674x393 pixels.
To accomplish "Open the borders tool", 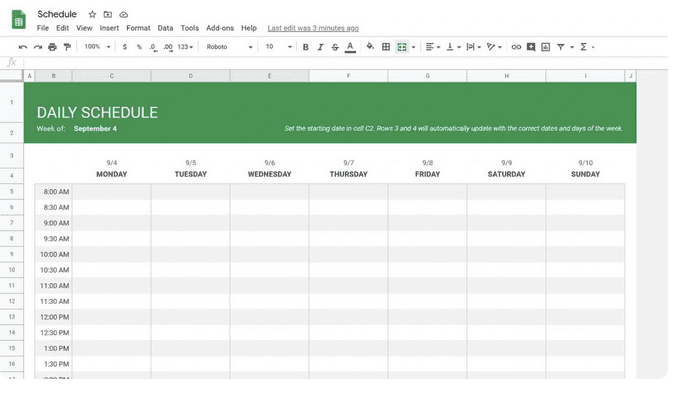I will [x=386, y=46].
